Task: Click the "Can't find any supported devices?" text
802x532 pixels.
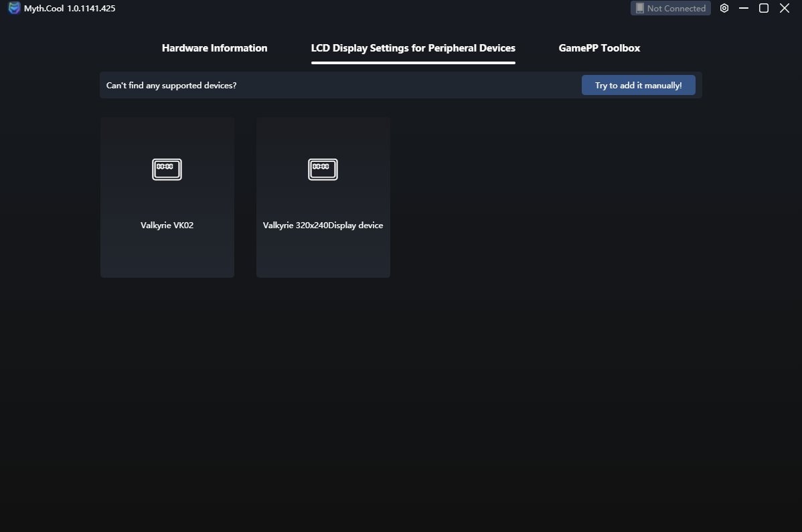Action: (x=171, y=86)
